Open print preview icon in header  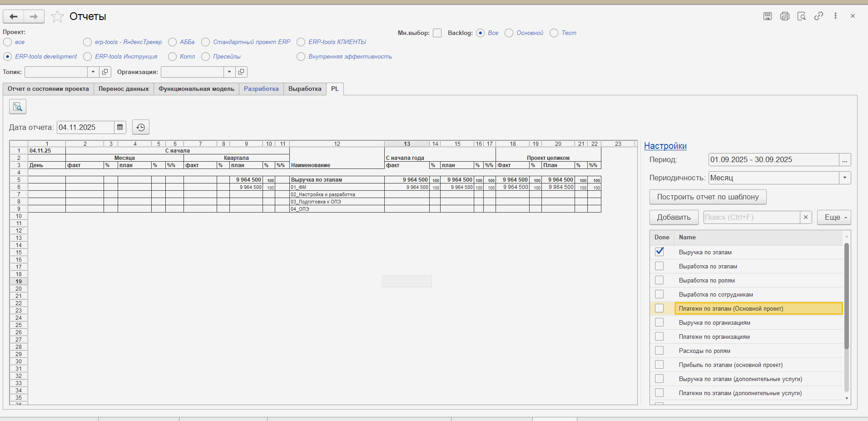click(802, 16)
